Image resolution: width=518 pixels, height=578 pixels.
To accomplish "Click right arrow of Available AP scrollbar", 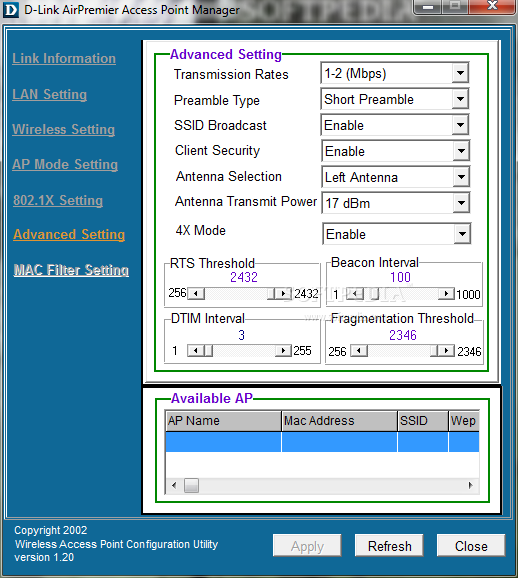I will tap(471, 485).
